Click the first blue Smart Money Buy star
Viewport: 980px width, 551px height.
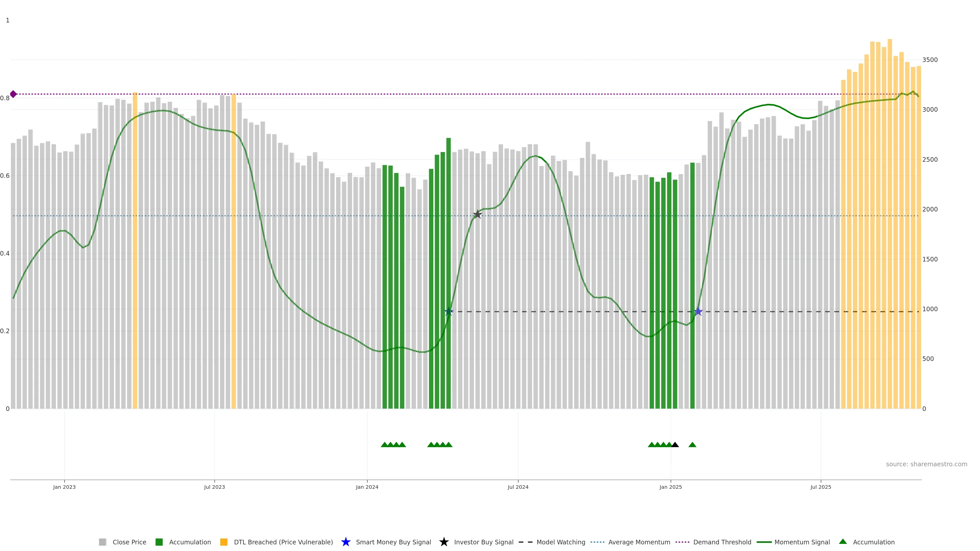pos(449,311)
